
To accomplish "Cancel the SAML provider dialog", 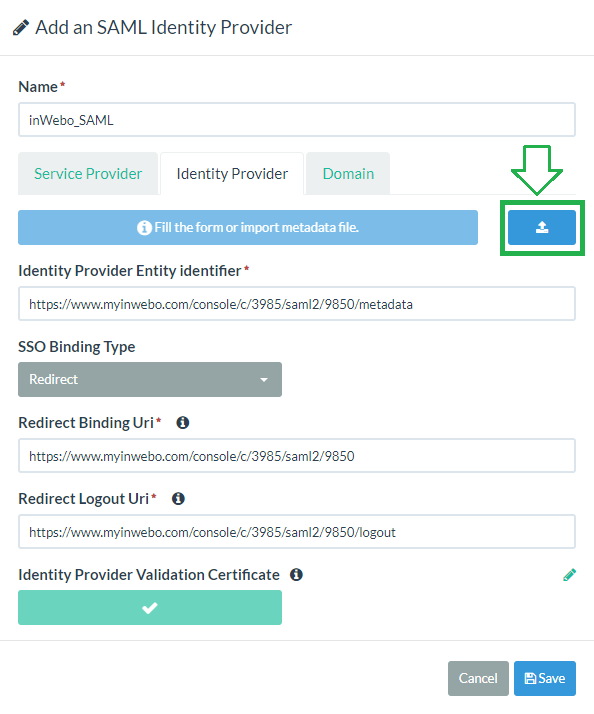I will (x=478, y=678).
